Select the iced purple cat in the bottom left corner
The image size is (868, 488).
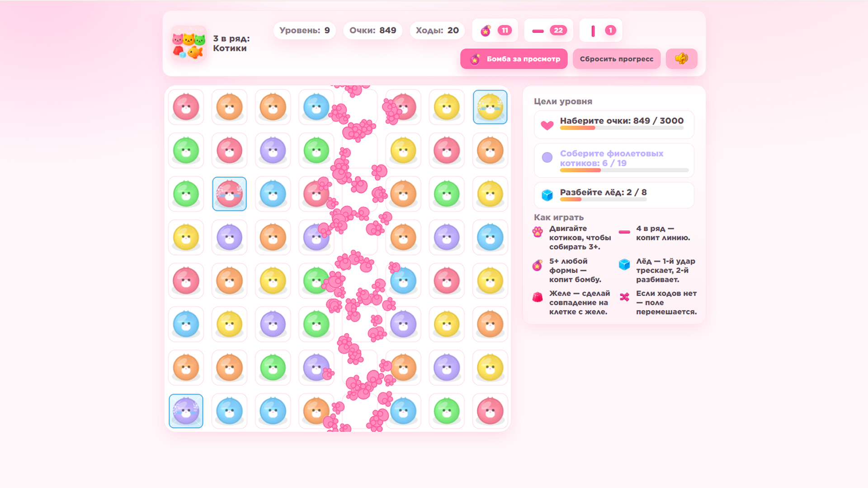(x=186, y=411)
